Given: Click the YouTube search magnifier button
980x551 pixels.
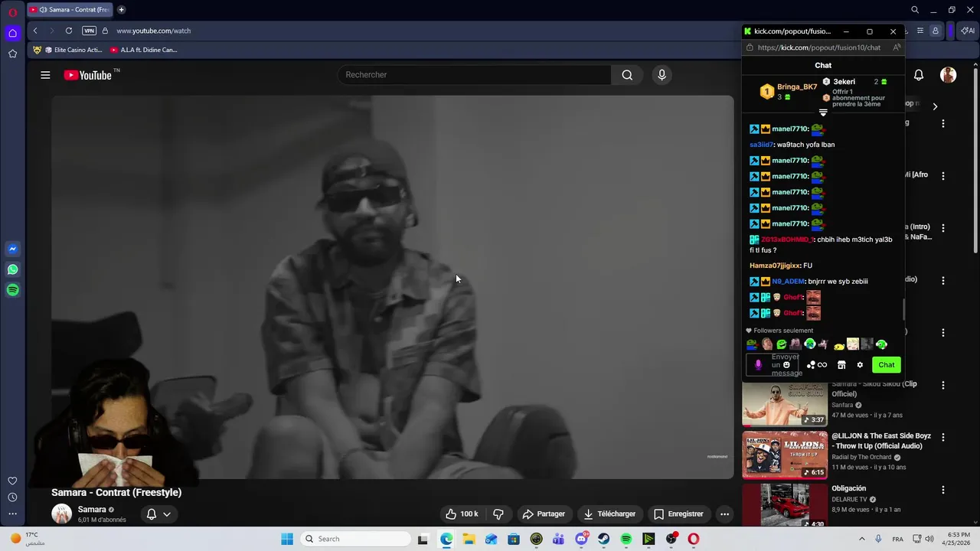Looking at the screenshot, I should pos(627,75).
